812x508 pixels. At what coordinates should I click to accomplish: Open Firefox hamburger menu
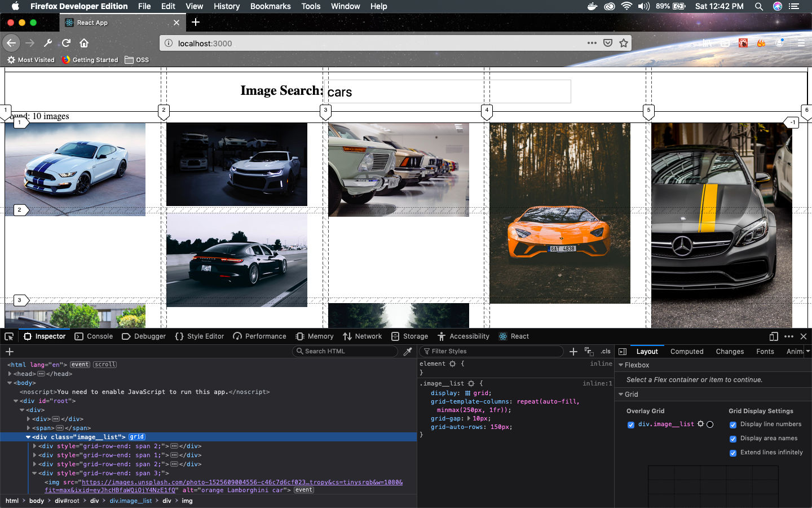click(x=801, y=43)
